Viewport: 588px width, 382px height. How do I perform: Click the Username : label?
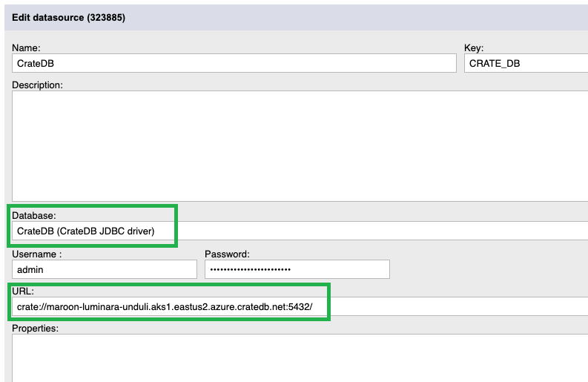tap(37, 254)
